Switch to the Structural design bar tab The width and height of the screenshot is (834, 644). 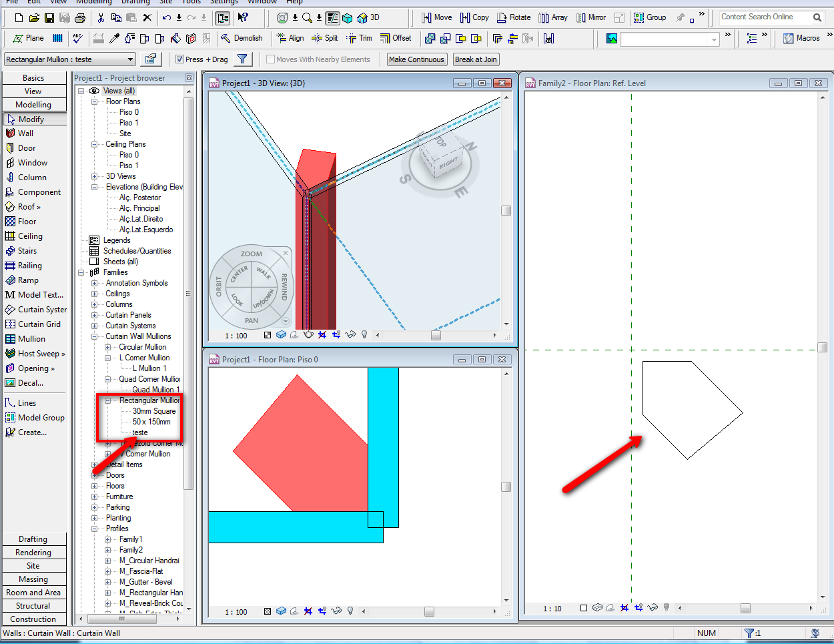click(33, 606)
